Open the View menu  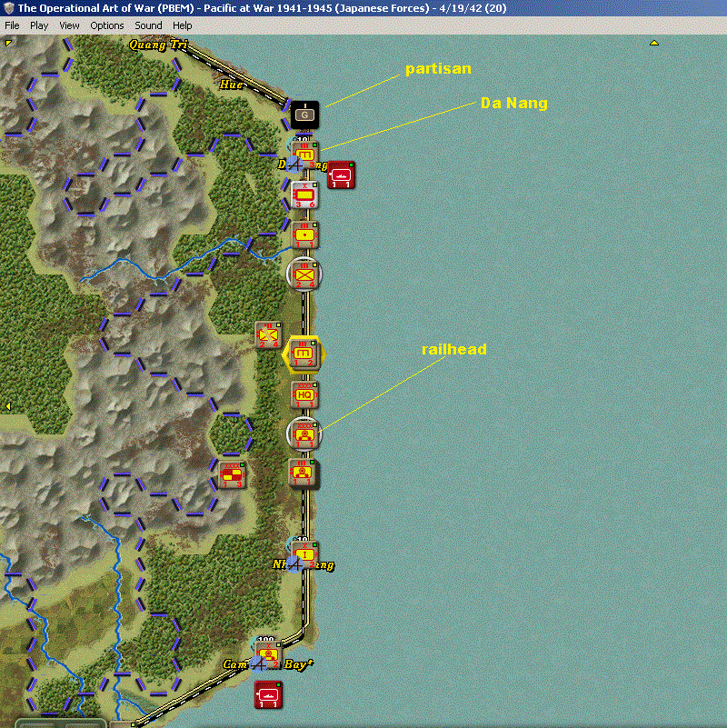[69, 25]
